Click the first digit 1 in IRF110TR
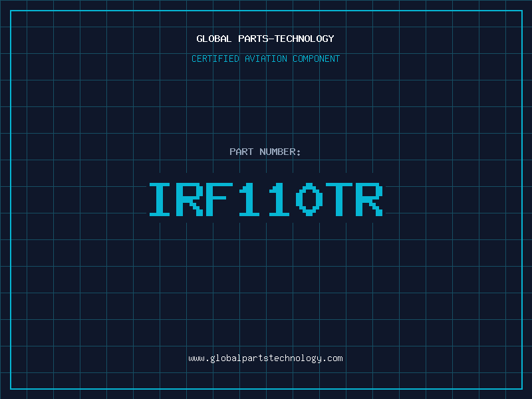Screen dimensions: 532x399 click(250, 199)
